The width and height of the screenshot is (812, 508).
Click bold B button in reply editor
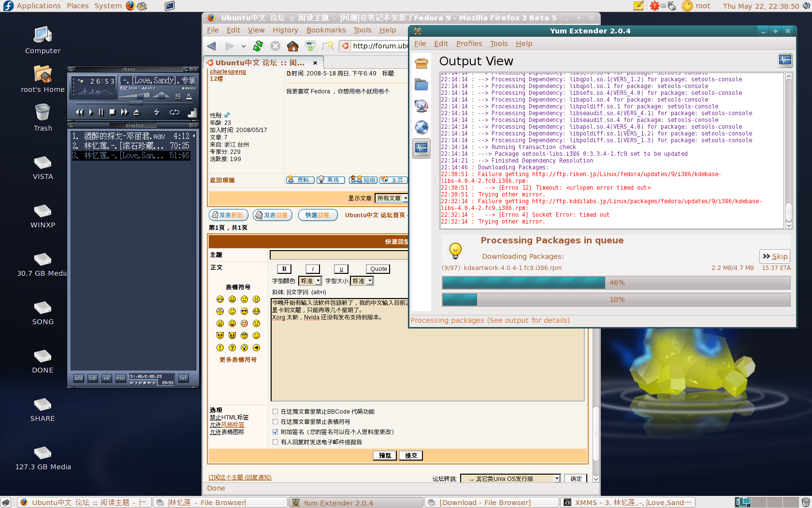pyautogui.click(x=284, y=269)
